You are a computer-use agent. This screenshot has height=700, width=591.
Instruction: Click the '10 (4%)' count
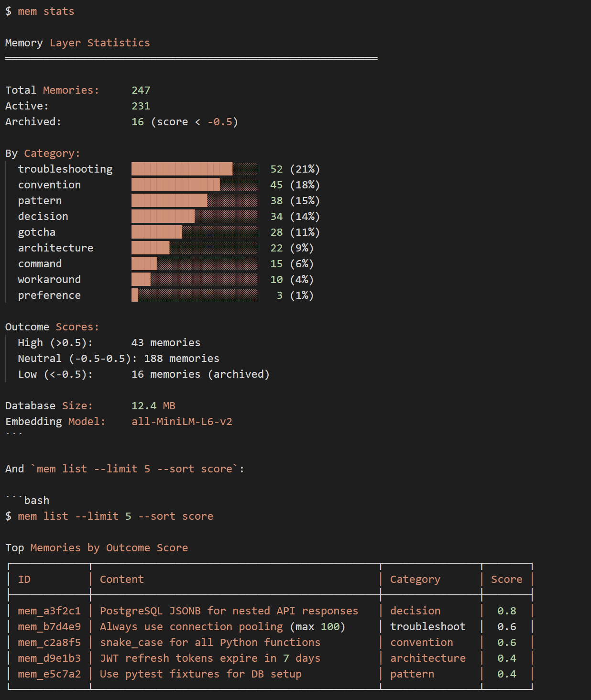coord(292,279)
